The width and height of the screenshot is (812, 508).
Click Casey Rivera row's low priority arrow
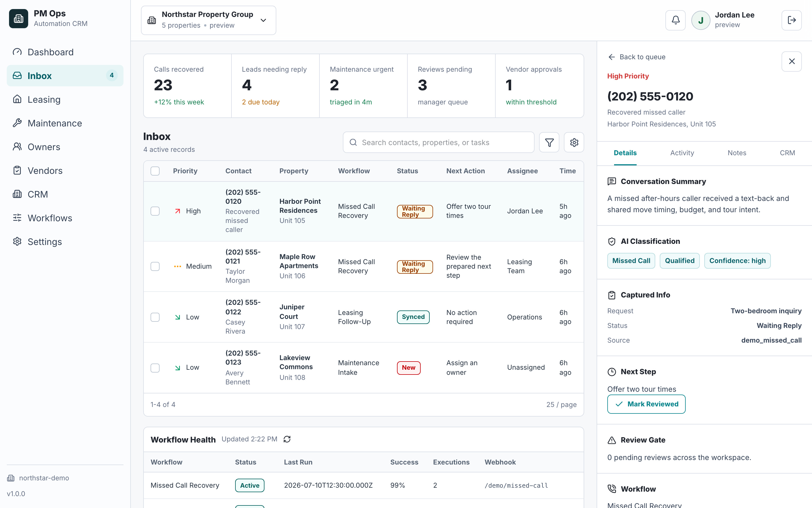178,317
